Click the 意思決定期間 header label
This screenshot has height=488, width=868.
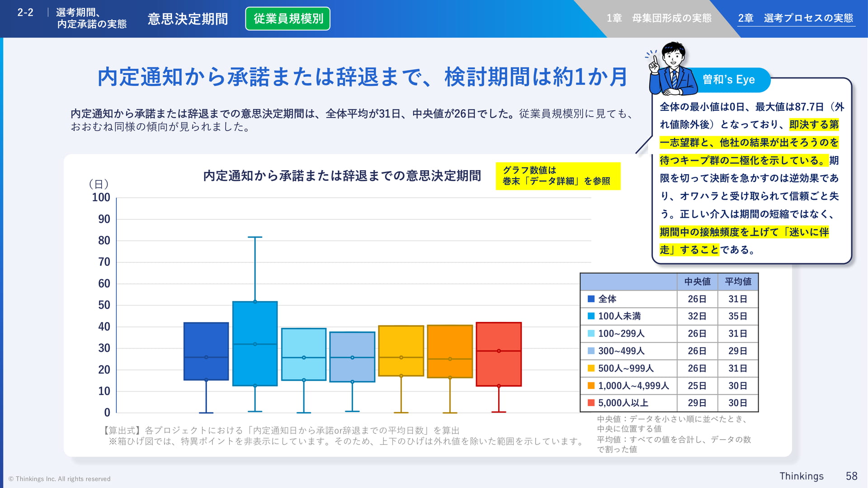(x=188, y=19)
